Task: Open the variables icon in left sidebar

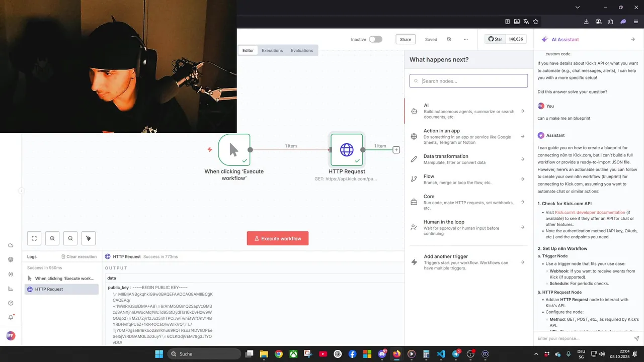Action: (x=11, y=274)
